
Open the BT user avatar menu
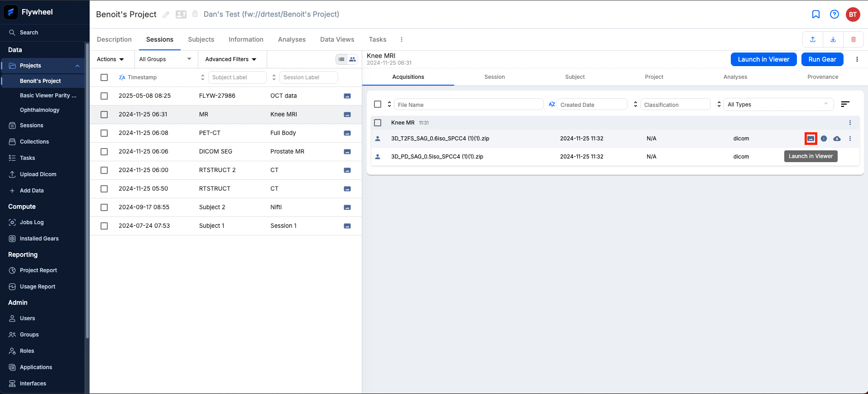pyautogui.click(x=853, y=14)
